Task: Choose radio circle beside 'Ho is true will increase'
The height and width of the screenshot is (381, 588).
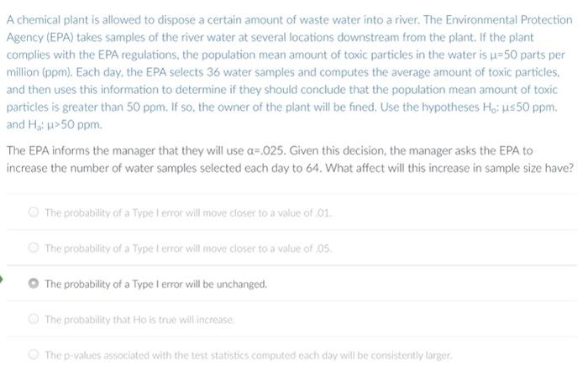Action: click(34, 319)
